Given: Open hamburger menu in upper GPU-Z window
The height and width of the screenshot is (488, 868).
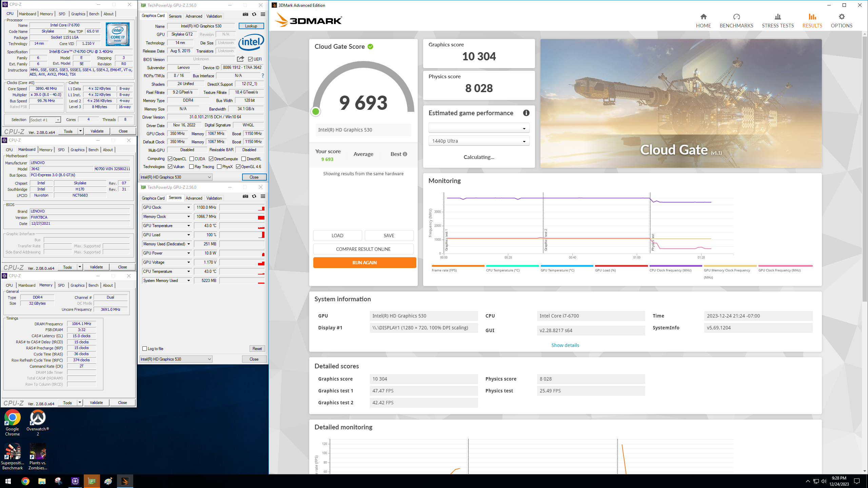Looking at the screenshot, I should click(263, 14).
